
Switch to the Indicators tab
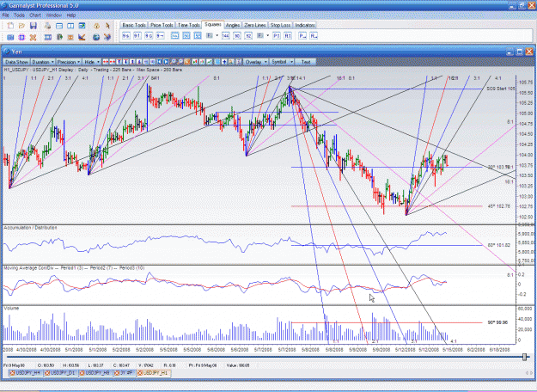[304, 25]
